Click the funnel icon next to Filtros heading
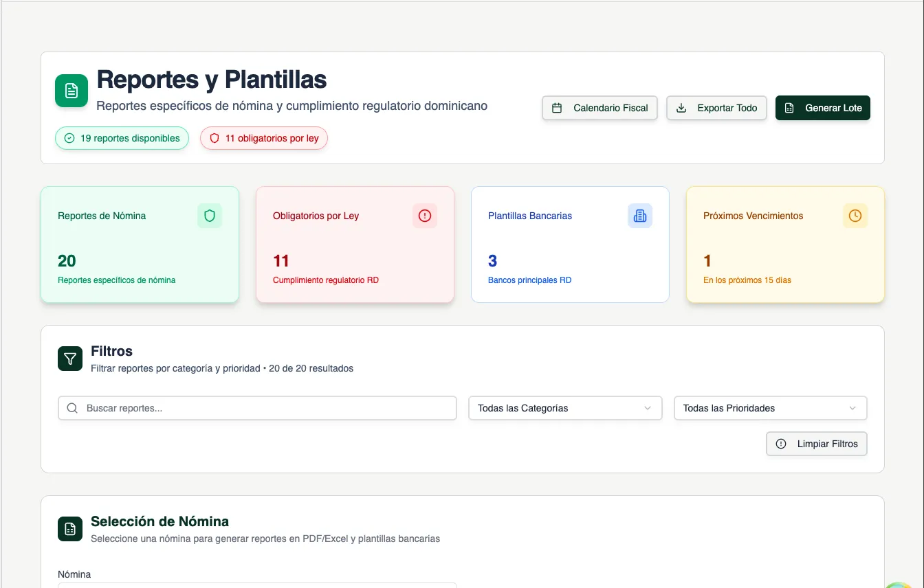This screenshot has height=588, width=924. 70,359
